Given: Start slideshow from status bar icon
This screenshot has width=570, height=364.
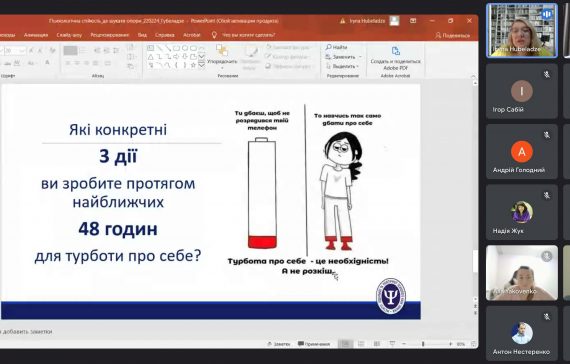Looking at the screenshot, I should click(392, 344).
